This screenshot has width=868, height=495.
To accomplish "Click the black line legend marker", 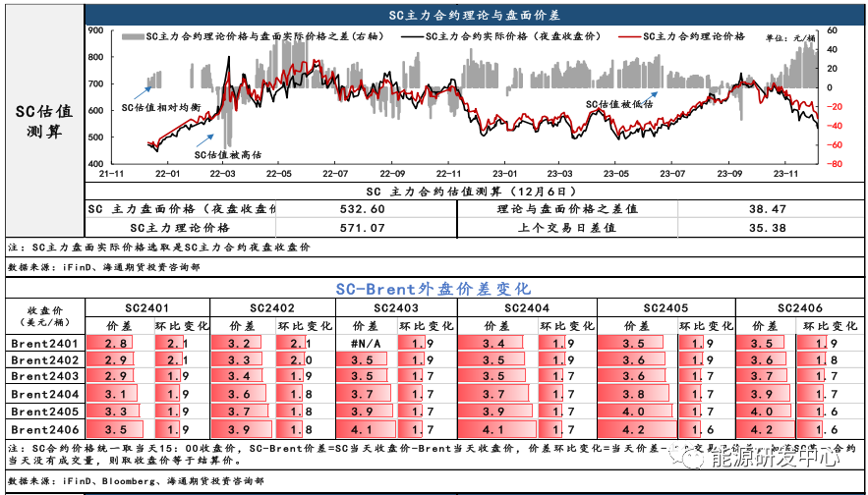I will pyautogui.click(x=412, y=36).
